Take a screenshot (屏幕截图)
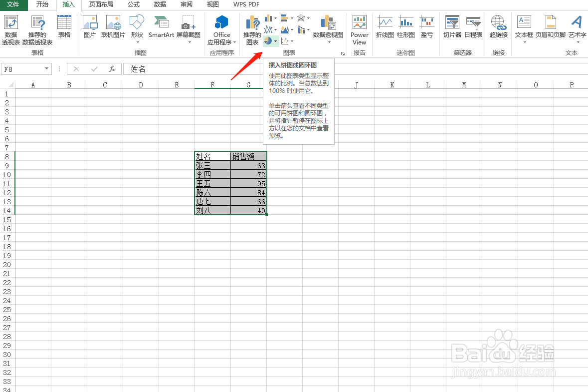The height and width of the screenshot is (392, 588). click(188, 29)
